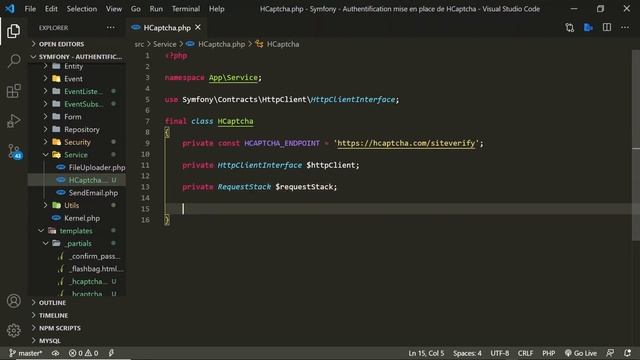The width and height of the screenshot is (640, 360).
Task: Open the Selection menu
Action: point(82,9)
